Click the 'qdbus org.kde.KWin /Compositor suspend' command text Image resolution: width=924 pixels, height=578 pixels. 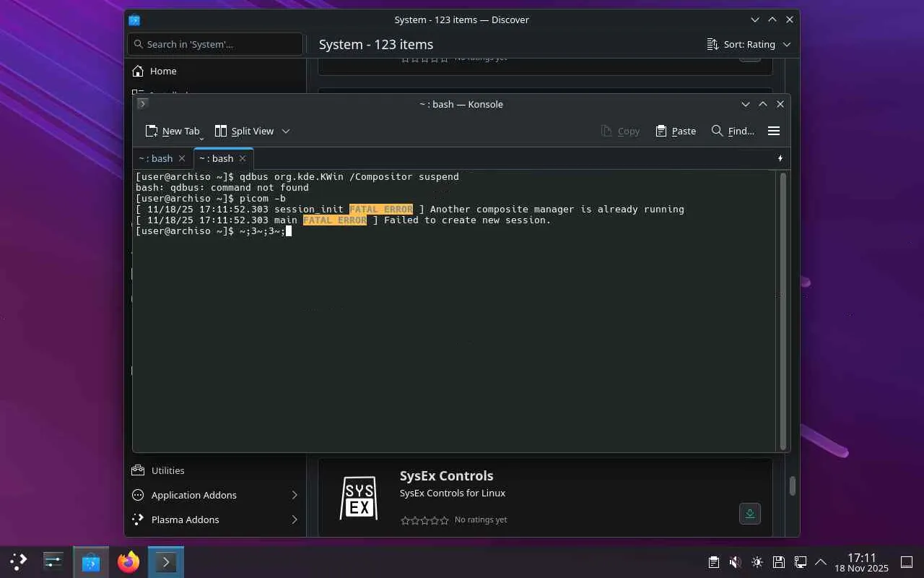(x=349, y=176)
